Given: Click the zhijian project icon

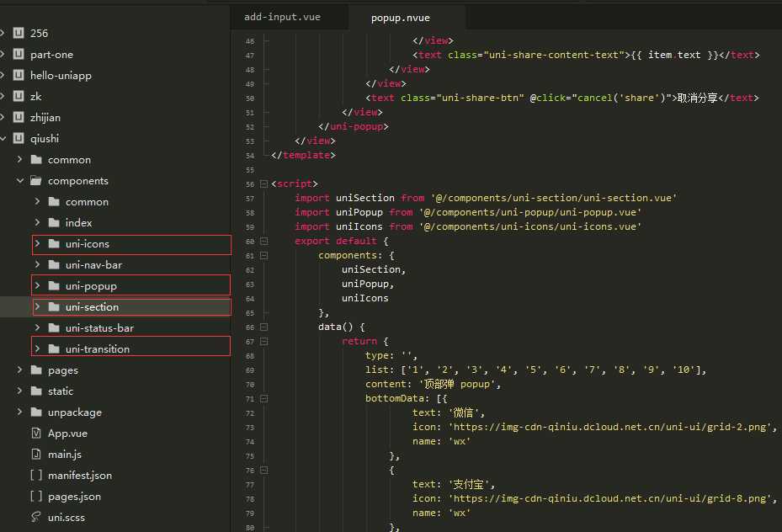Looking at the screenshot, I should [19, 117].
